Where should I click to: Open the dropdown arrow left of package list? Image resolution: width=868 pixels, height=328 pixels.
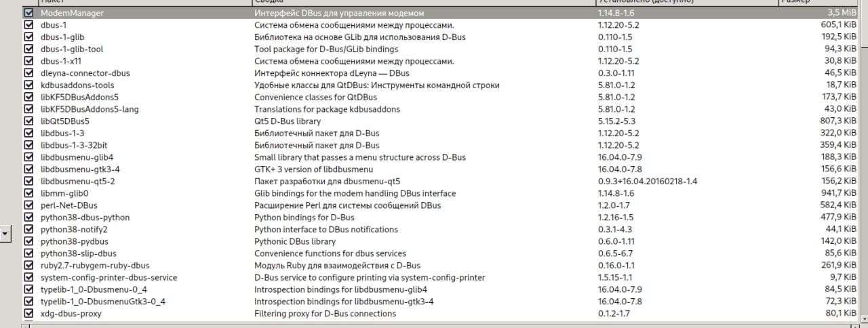click(x=5, y=234)
